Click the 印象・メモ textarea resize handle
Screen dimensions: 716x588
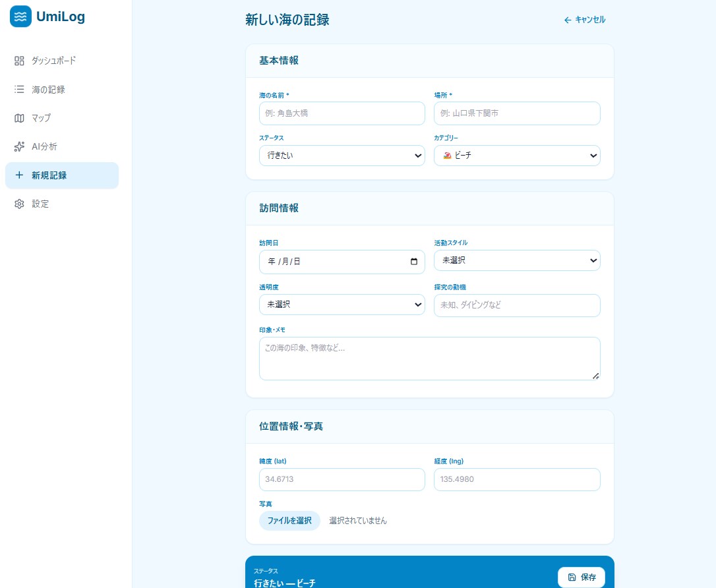595,376
